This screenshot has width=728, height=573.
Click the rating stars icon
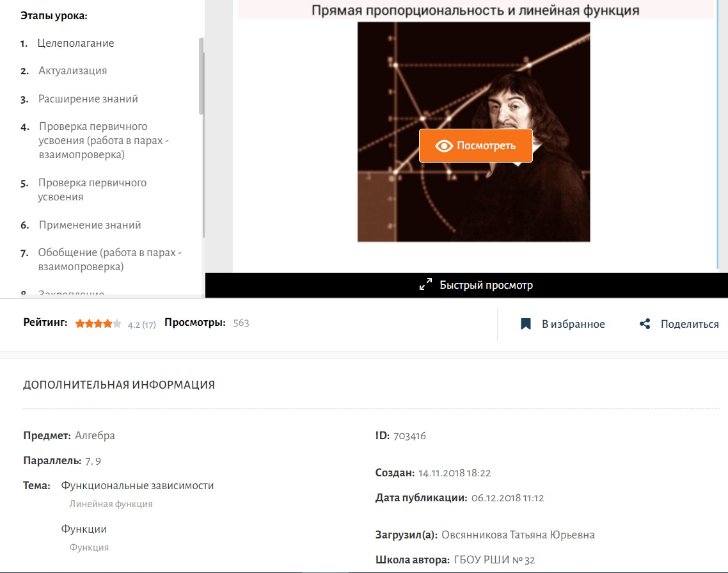point(98,323)
